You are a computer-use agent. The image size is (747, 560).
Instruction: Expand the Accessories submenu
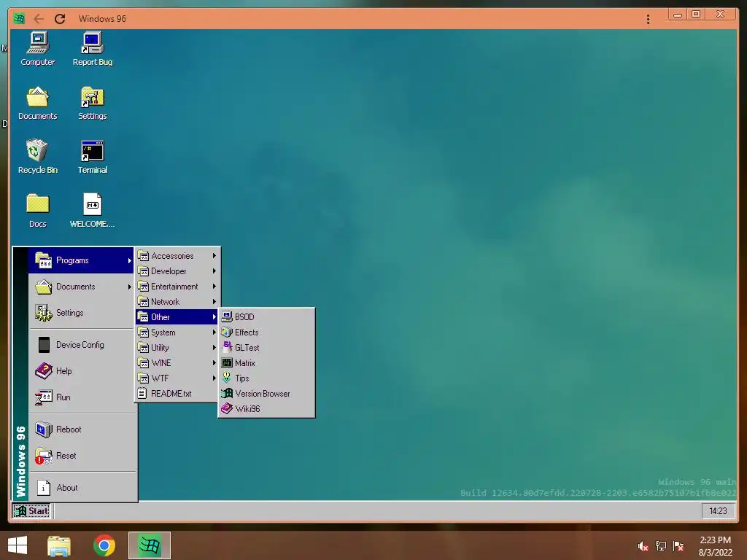click(x=177, y=256)
